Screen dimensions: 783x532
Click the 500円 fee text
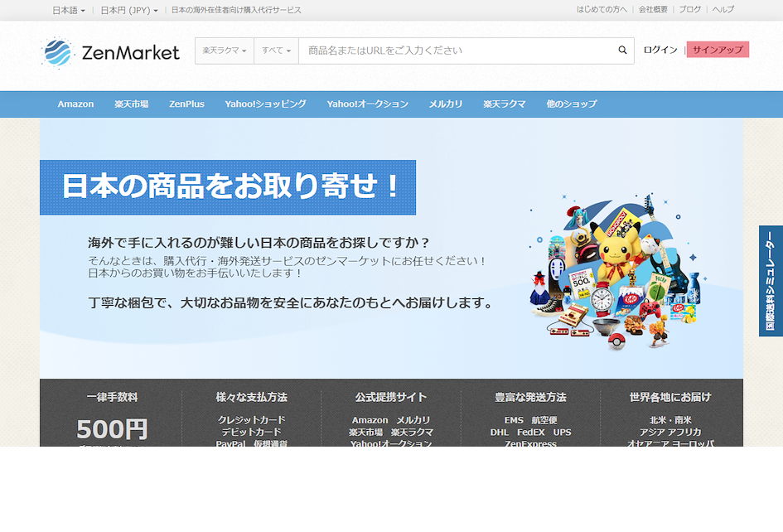[x=112, y=429]
